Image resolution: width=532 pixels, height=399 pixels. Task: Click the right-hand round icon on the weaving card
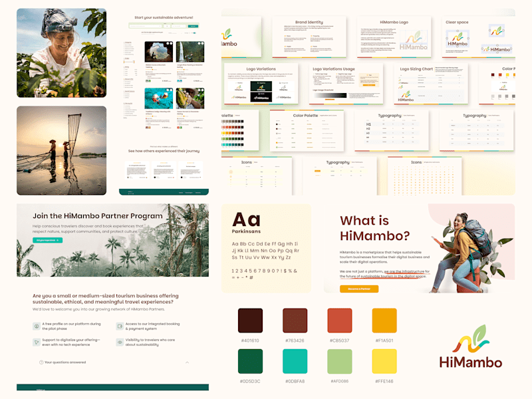click(x=171, y=90)
